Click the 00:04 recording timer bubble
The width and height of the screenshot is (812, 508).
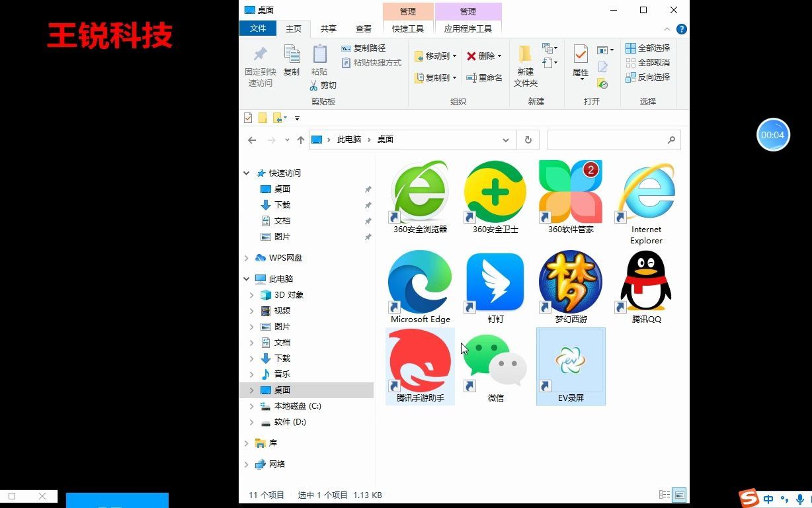(x=773, y=135)
